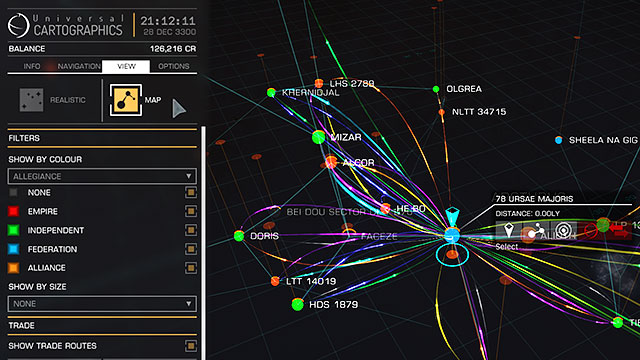
Task: Select the blue 78 Ursae Majoris star
Action: point(452,236)
